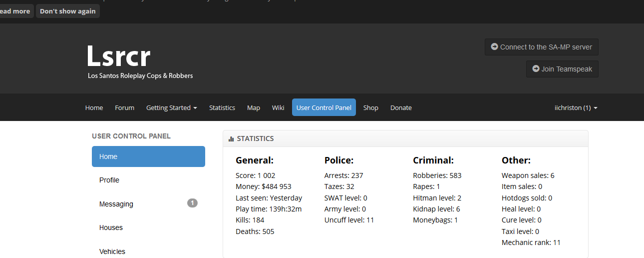Click the Rapes: 1 entry
The image size is (644, 258).
point(427,186)
